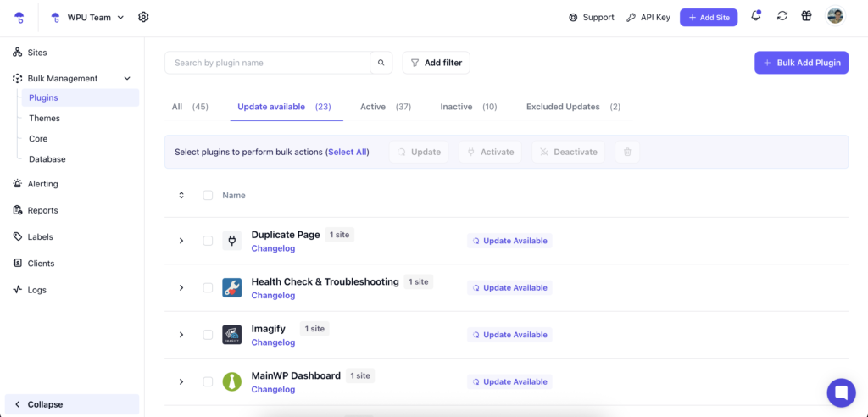Open the MainWP Dashboard Changelog link
This screenshot has height=417, width=868.
(273, 390)
